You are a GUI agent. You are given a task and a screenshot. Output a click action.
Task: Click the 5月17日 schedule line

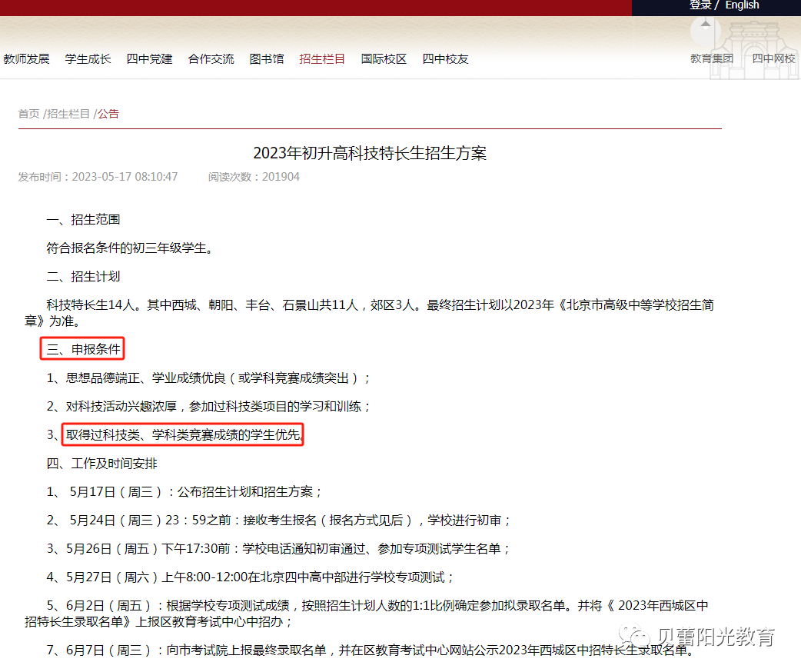[184, 492]
